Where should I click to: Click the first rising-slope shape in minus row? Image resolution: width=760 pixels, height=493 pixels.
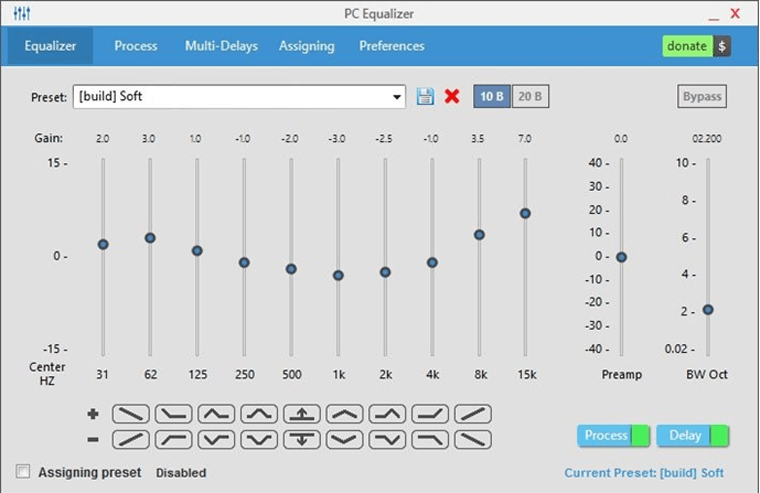tap(130, 438)
